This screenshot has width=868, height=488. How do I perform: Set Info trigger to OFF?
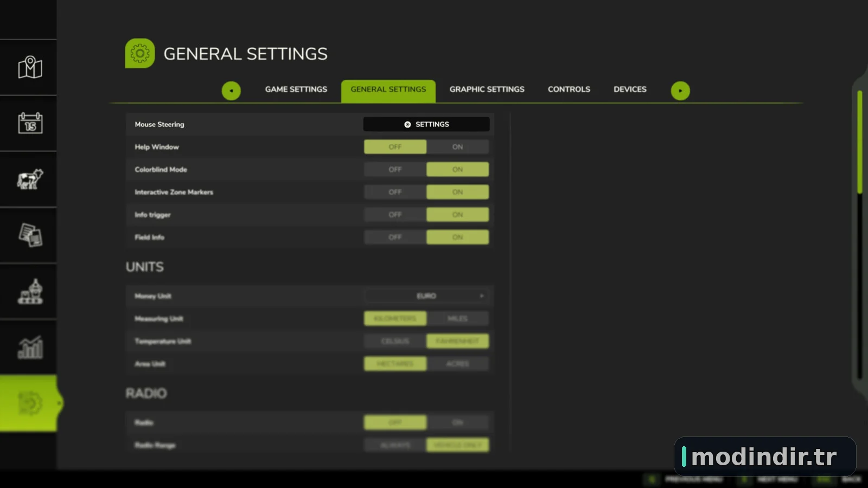click(x=395, y=215)
